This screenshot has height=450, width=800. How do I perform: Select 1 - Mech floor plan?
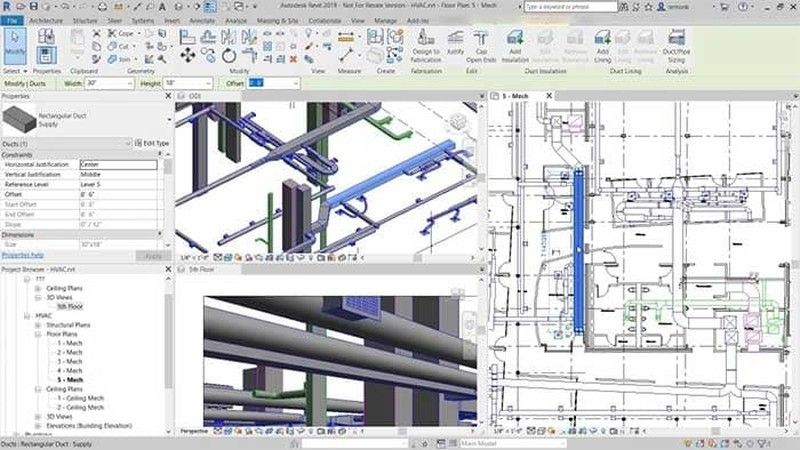pos(69,343)
